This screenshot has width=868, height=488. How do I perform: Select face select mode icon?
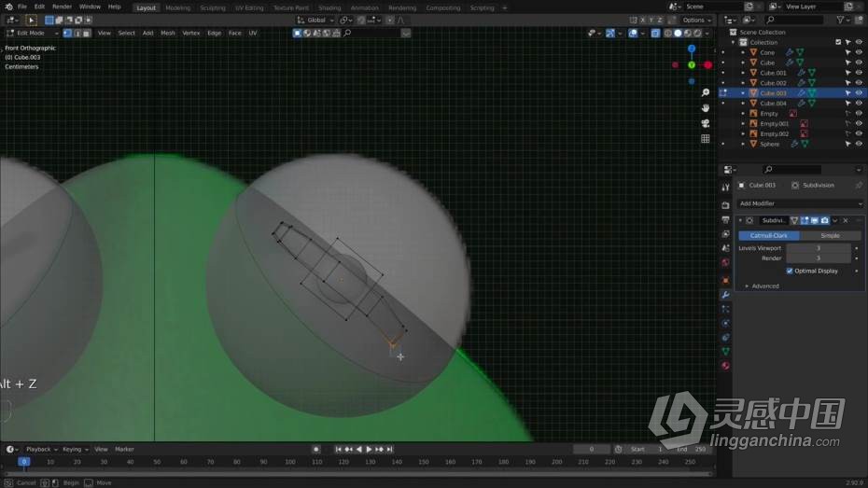pos(87,34)
